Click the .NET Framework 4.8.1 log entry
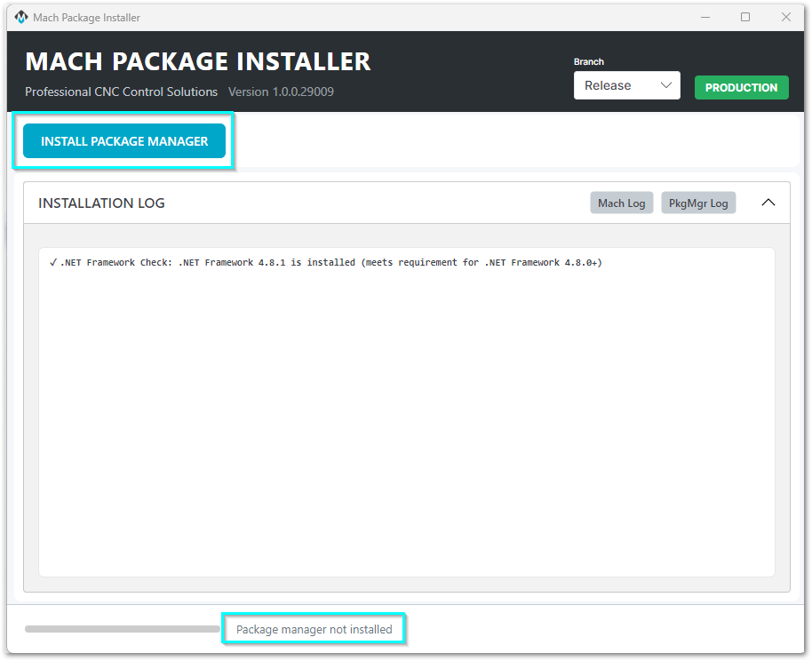The image size is (812, 661). tap(330, 263)
